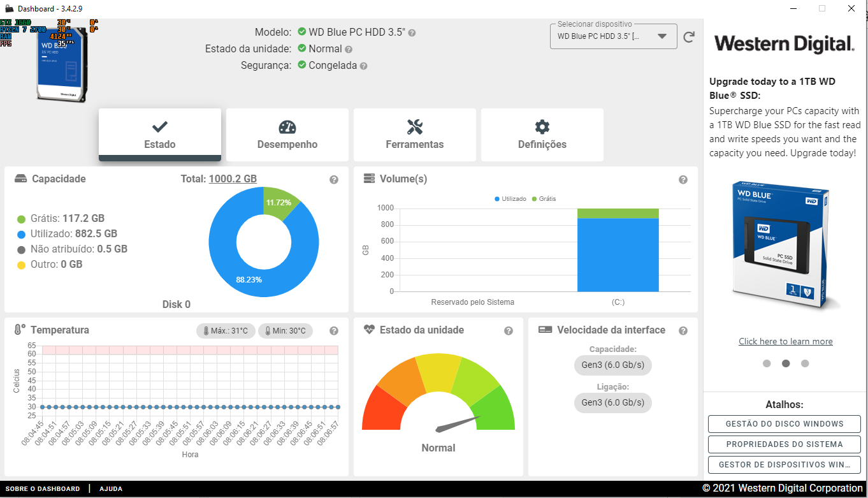Click the thermometer icon beside Temperatura title
The height and width of the screenshot is (498, 868).
20,330
